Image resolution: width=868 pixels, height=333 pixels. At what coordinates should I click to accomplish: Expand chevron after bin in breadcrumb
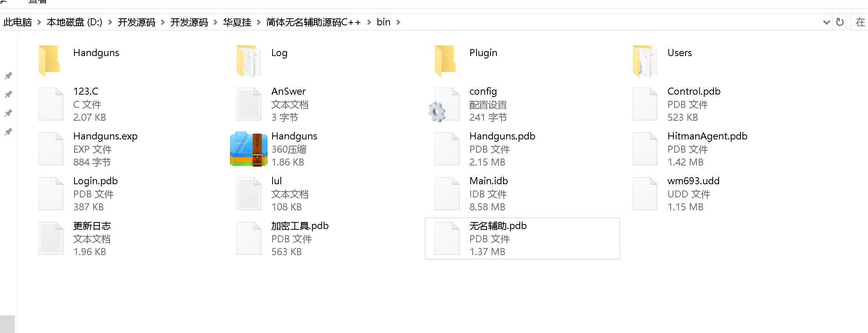click(x=398, y=22)
